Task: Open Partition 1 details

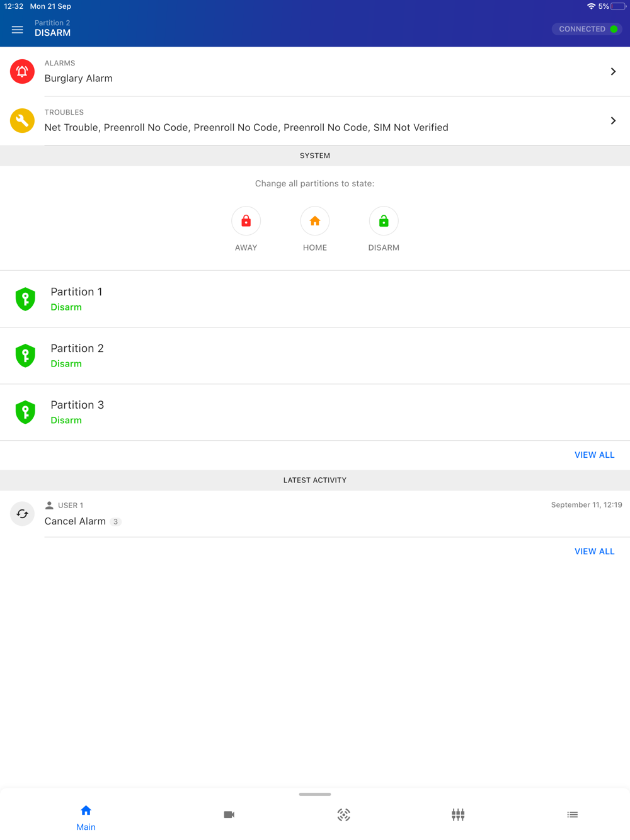Action: click(x=315, y=299)
